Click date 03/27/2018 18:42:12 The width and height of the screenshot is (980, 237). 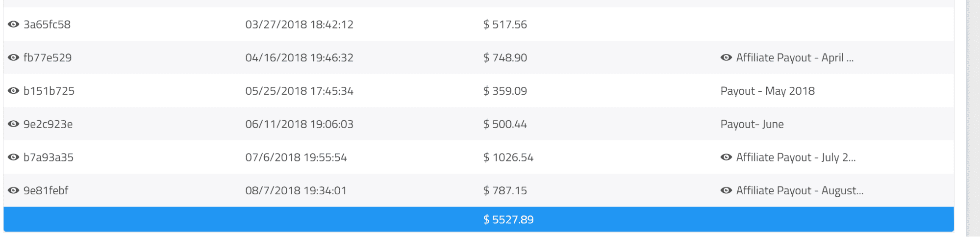pos(300,25)
